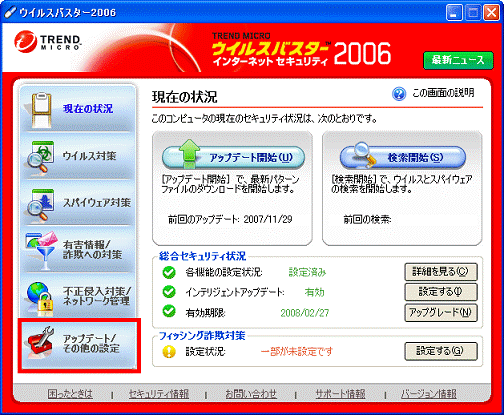
Task: Click green check icon beside 各機能の設定状況
Action: 169,272
